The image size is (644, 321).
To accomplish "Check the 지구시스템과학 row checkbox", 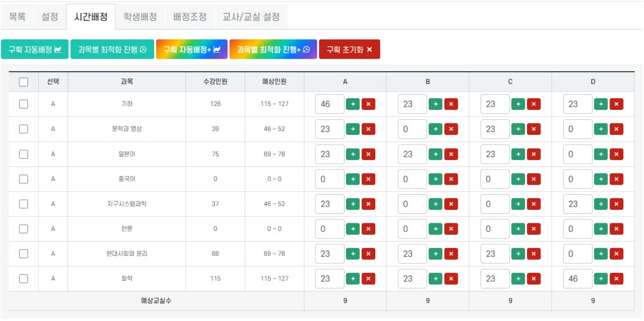I will [x=23, y=204].
